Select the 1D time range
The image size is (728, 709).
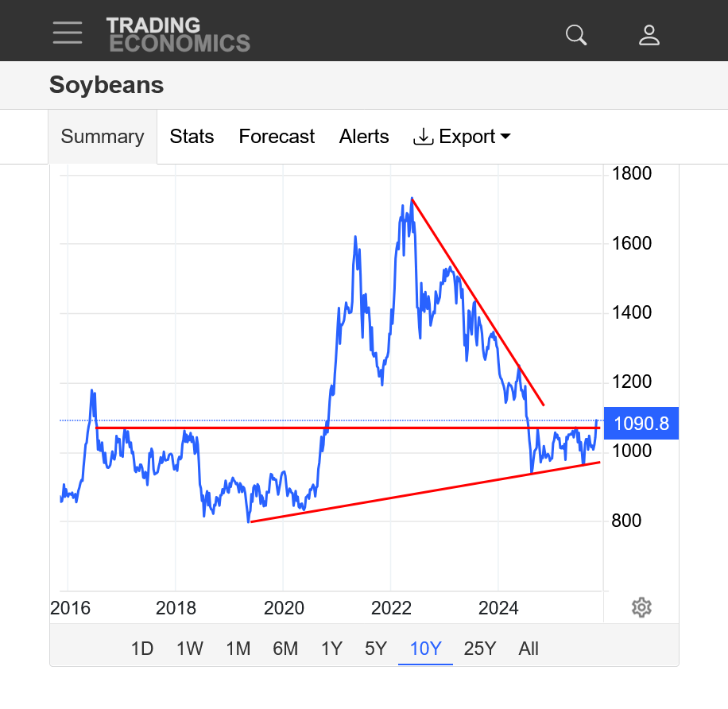click(141, 649)
